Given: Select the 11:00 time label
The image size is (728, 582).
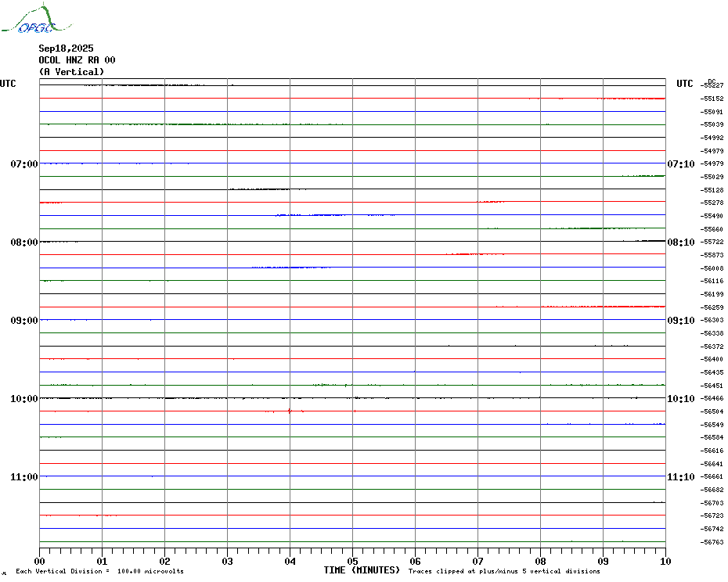Looking at the screenshot, I should [24, 477].
